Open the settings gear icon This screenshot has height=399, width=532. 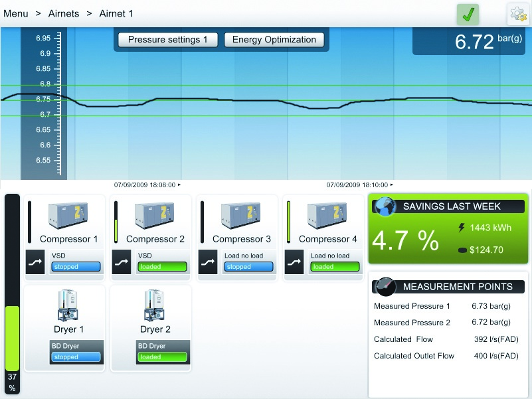pyautogui.click(x=518, y=14)
